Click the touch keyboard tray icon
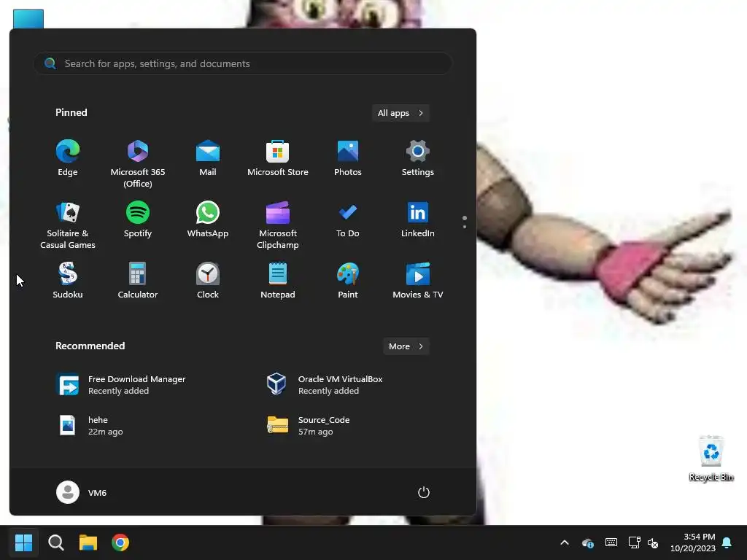Viewport: 747px width, 560px height. click(611, 542)
